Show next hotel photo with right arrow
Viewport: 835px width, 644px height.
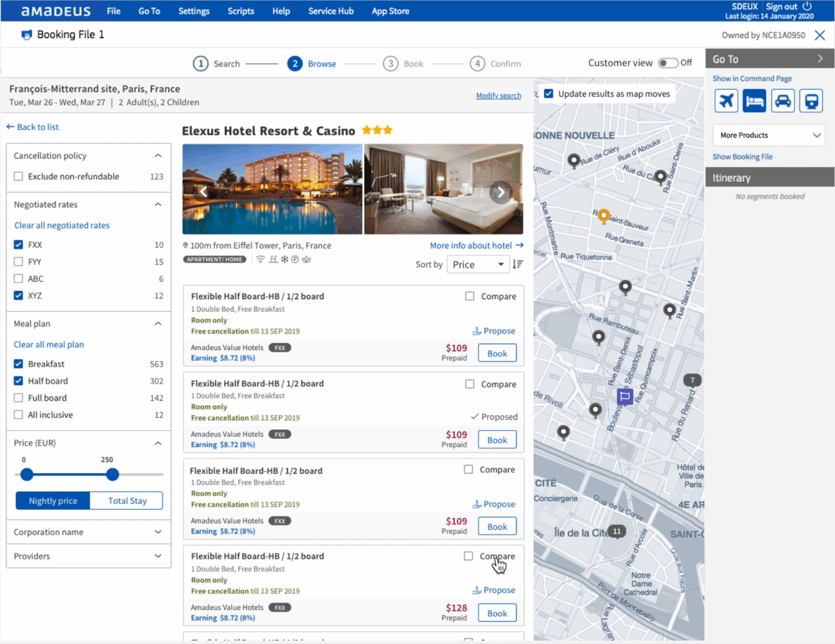point(501,192)
